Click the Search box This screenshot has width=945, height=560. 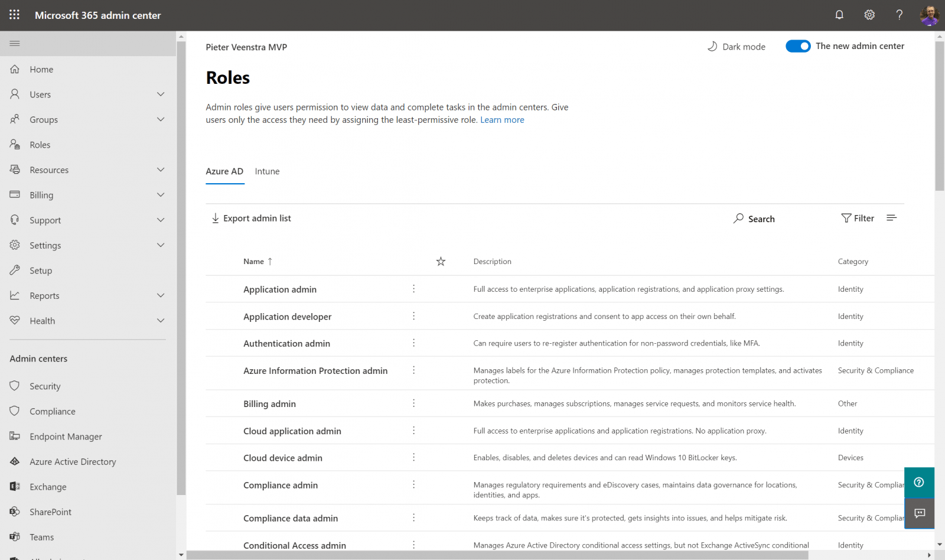coord(754,219)
